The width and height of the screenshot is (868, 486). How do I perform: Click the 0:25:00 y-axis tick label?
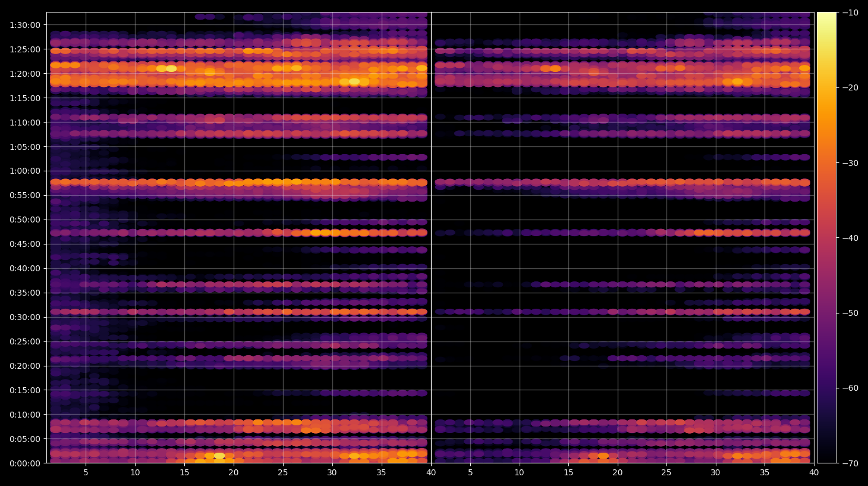[25, 342]
